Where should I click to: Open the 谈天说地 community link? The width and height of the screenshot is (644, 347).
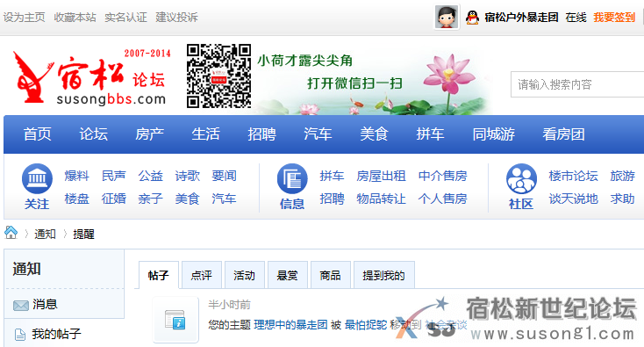point(573,199)
